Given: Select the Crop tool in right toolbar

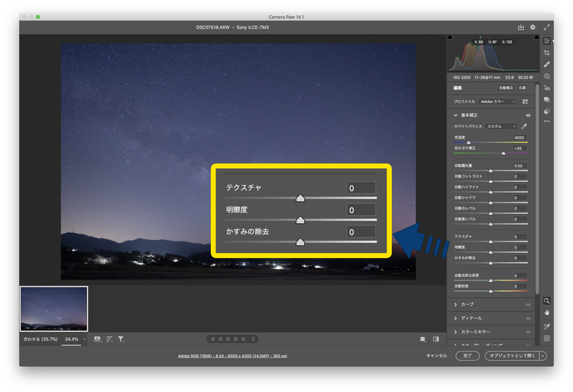Looking at the screenshot, I should [547, 53].
